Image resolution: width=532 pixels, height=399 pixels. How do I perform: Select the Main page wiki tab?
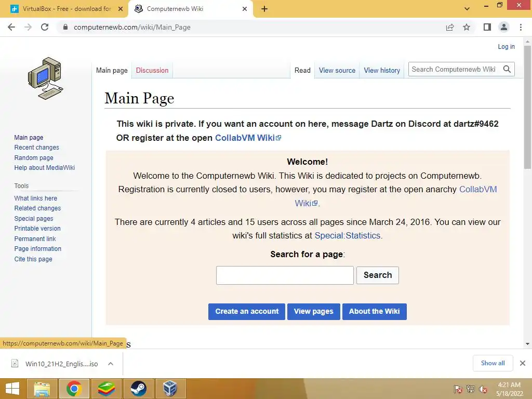click(x=112, y=70)
